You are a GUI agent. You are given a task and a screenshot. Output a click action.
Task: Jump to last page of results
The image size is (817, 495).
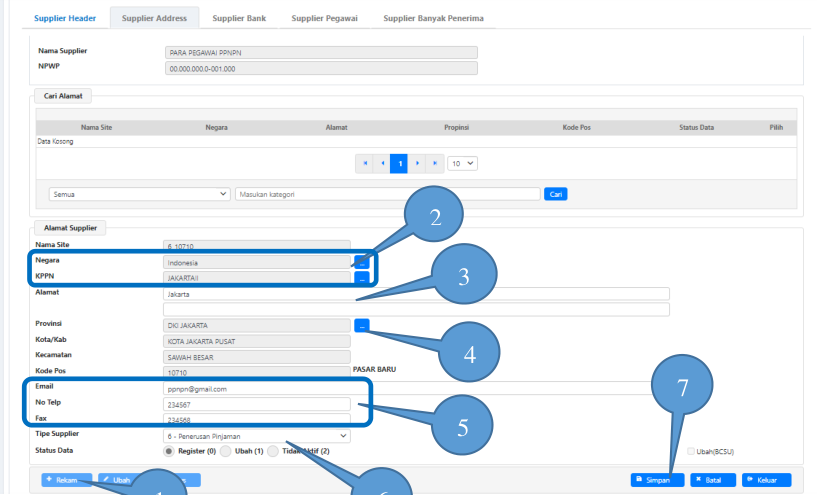click(434, 163)
